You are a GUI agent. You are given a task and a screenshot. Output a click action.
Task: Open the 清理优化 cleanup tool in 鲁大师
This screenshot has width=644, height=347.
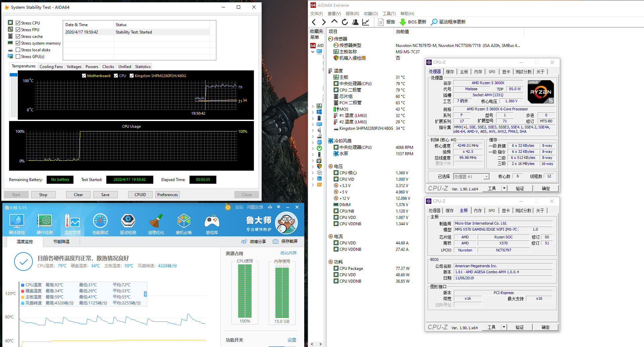tap(156, 222)
